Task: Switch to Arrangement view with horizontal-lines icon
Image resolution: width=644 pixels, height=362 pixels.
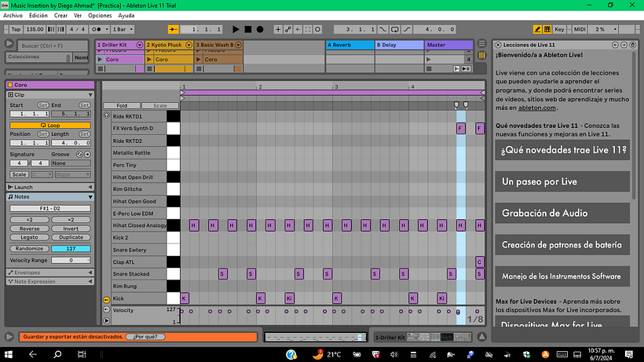Action: tap(481, 43)
